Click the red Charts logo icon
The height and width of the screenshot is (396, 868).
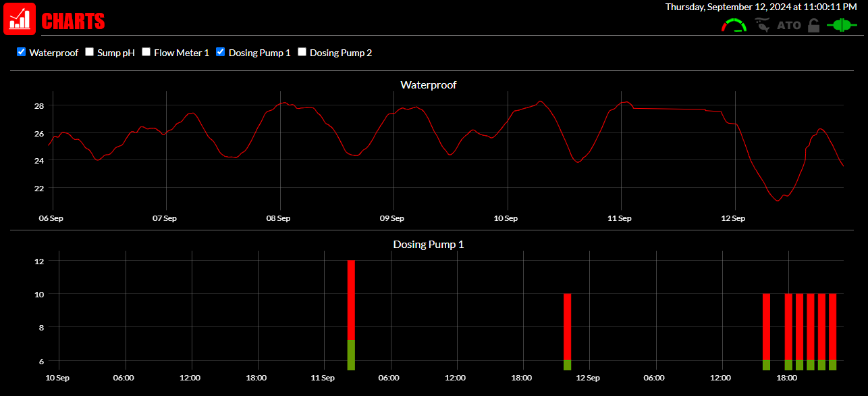[x=20, y=19]
